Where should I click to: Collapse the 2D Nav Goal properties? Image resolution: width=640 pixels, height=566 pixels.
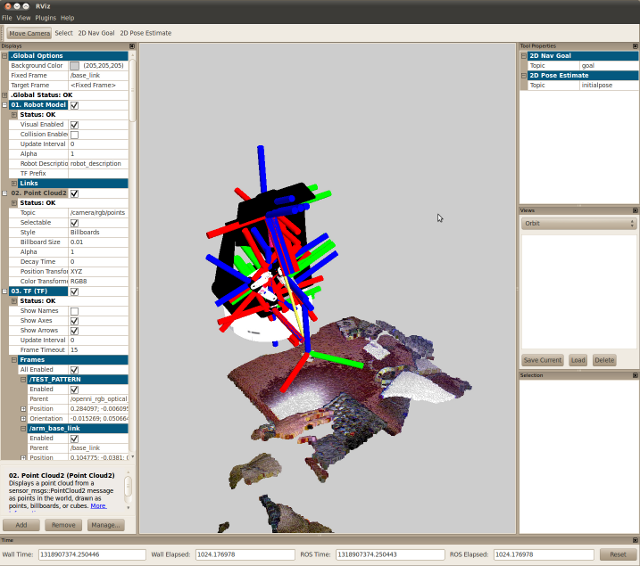click(x=523, y=56)
